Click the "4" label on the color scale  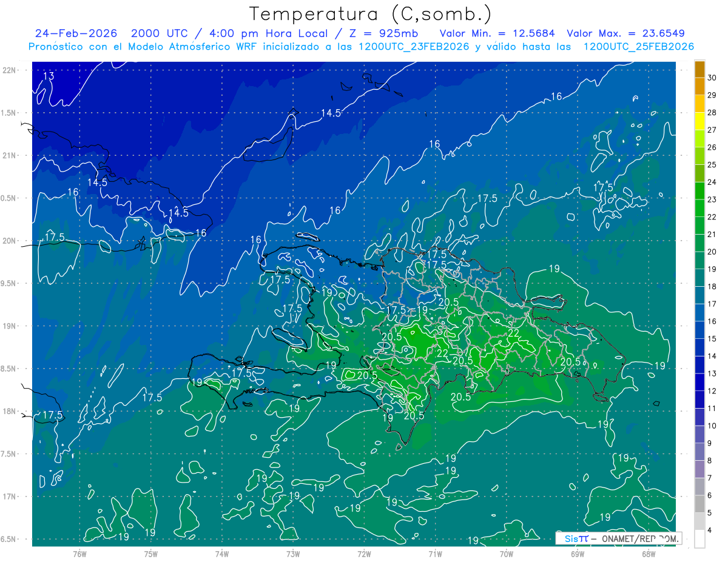pyautogui.click(x=710, y=530)
